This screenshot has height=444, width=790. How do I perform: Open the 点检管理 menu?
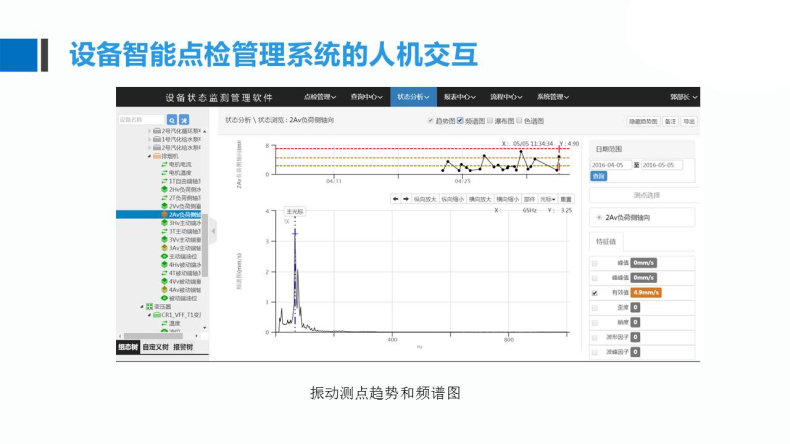pyautogui.click(x=322, y=97)
